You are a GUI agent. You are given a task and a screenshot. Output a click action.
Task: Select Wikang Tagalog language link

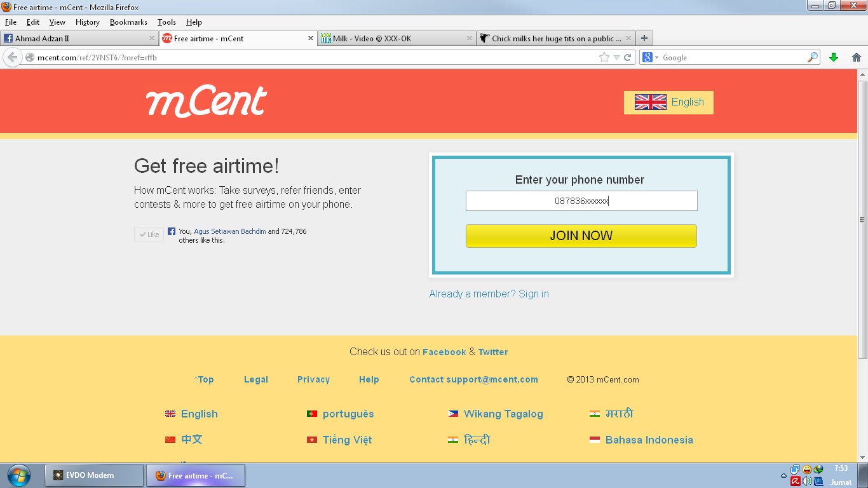[x=503, y=414]
